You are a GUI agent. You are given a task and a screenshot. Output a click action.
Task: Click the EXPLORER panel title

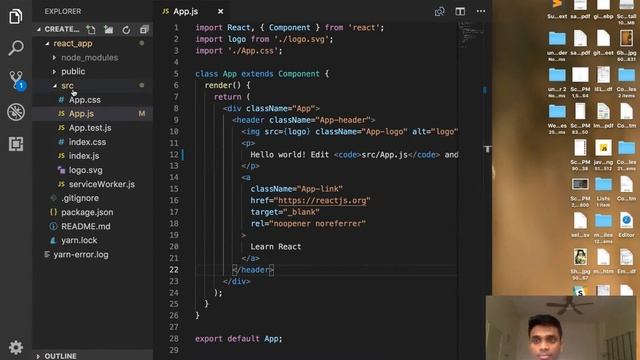click(63, 11)
